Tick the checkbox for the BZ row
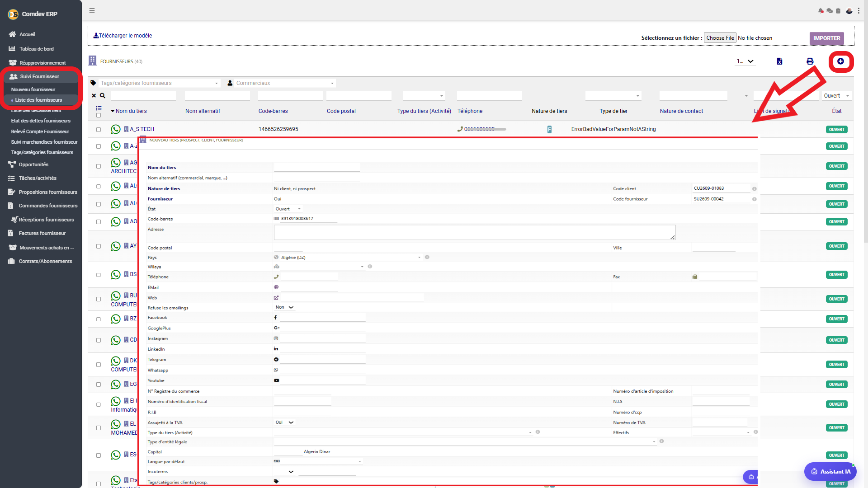 [99, 319]
